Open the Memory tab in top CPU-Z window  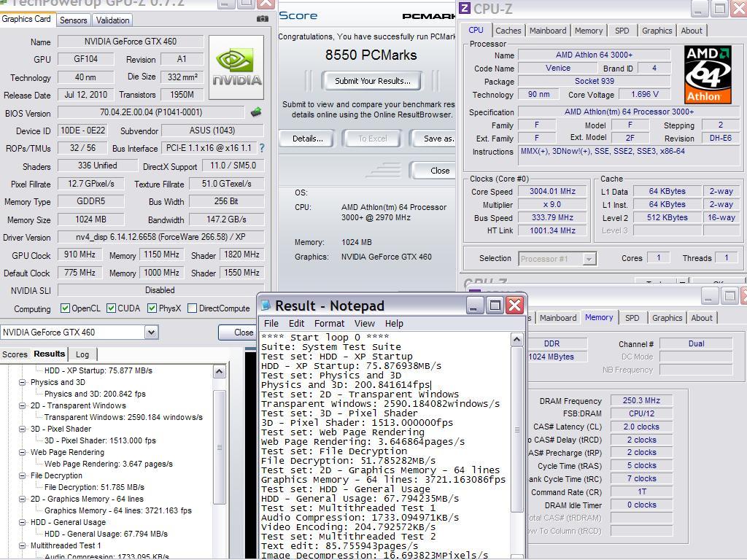[589, 31]
